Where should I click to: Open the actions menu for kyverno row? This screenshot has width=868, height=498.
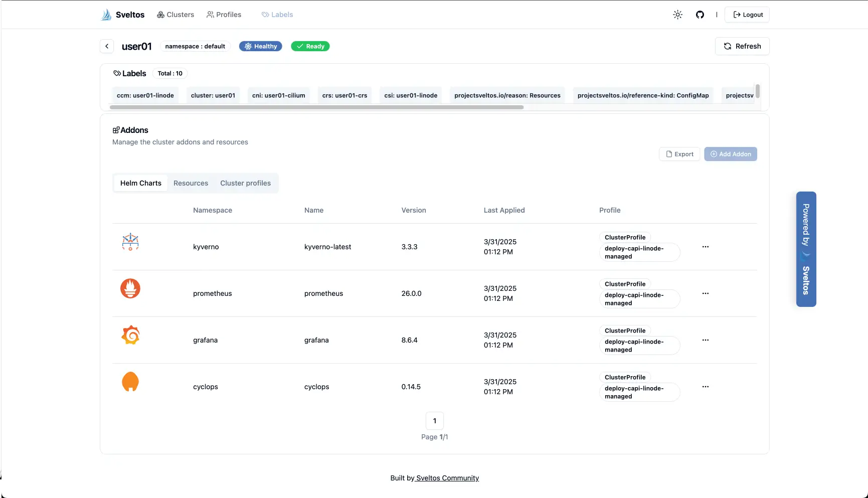(705, 247)
